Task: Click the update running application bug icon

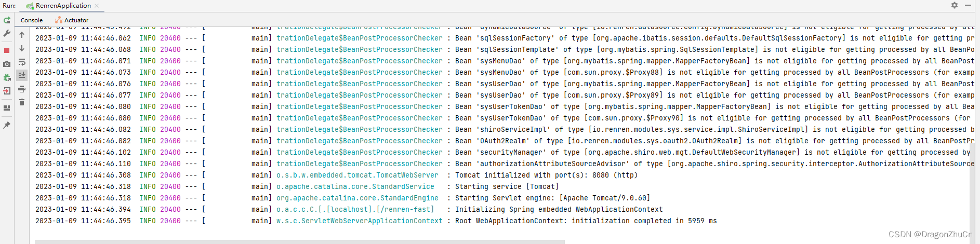Action: click(x=7, y=77)
